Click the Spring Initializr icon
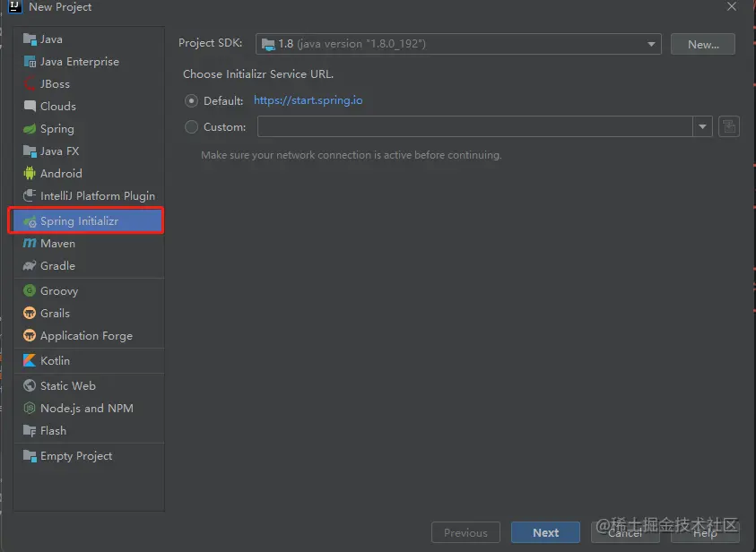The height and width of the screenshot is (552, 756). (x=30, y=221)
